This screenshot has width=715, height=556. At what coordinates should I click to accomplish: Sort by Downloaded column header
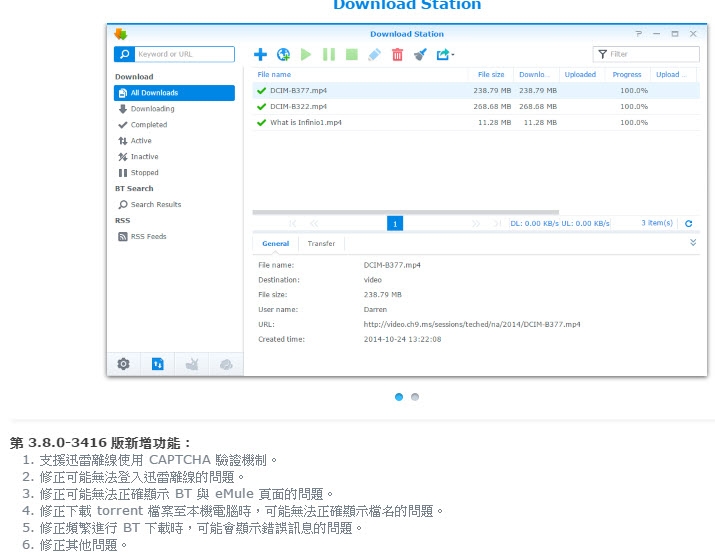[x=534, y=74]
